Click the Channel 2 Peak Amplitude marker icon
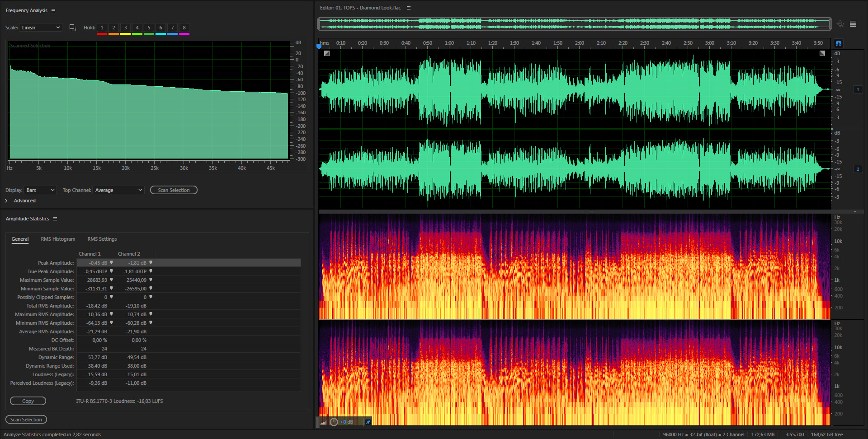This screenshot has height=439, width=868. point(151,262)
